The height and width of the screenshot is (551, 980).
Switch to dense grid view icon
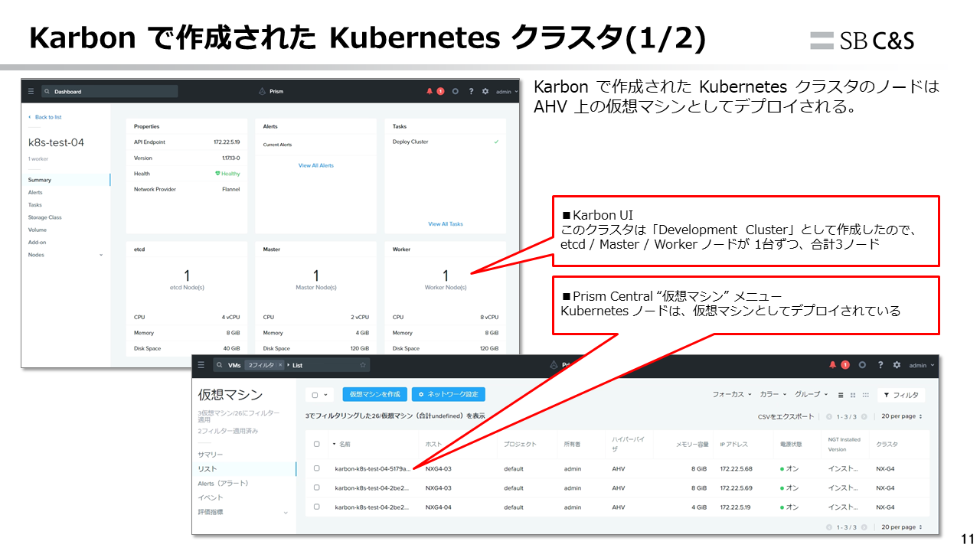(865, 395)
